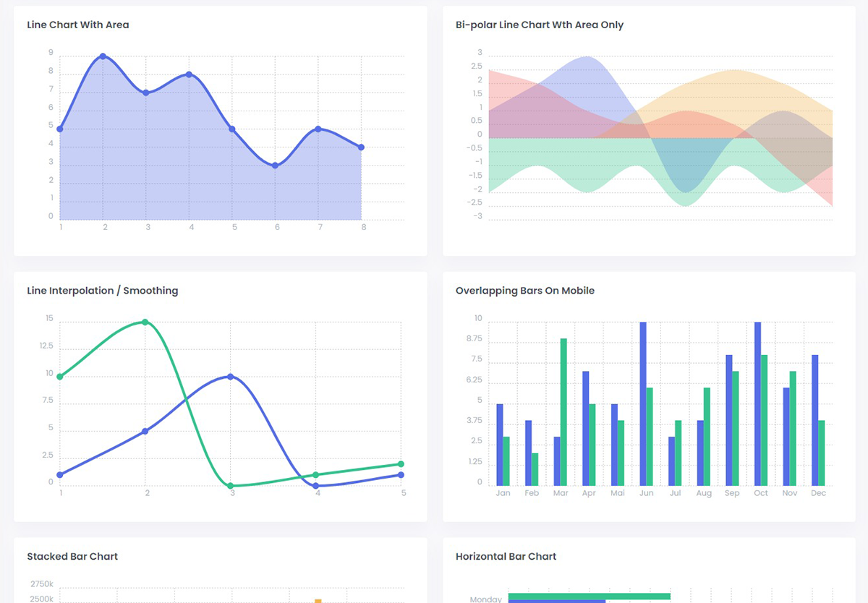Click the 'Overlapping Bars On Mobile' heading
868x603 pixels.
524,291
